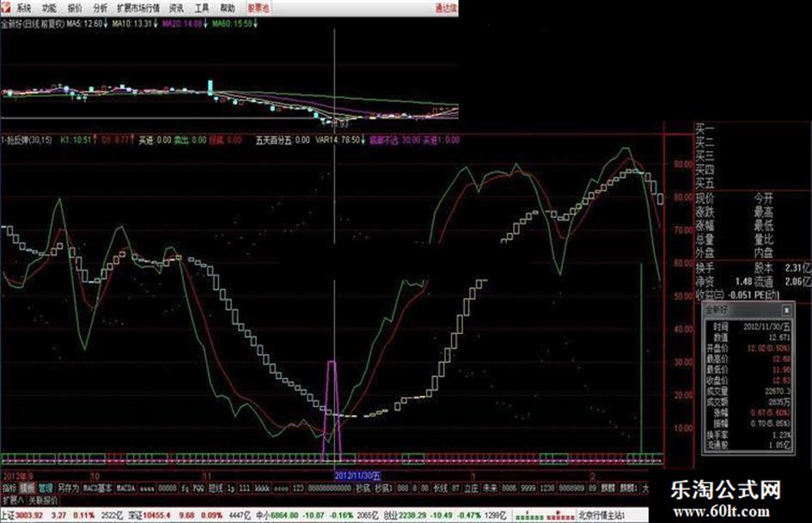Click the 买五 row in quote panel
The width and height of the screenshot is (812, 523).
(x=705, y=183)
